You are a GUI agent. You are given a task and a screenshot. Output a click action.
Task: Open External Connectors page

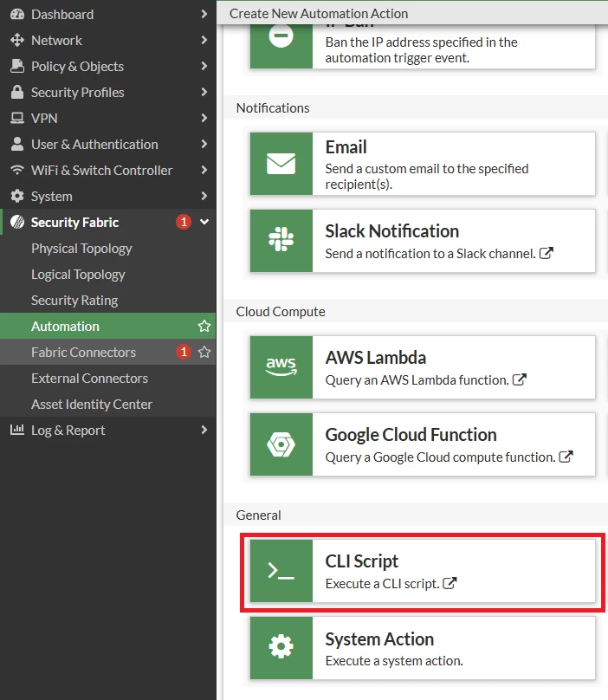pyautogui.click(x=108, y=378)
